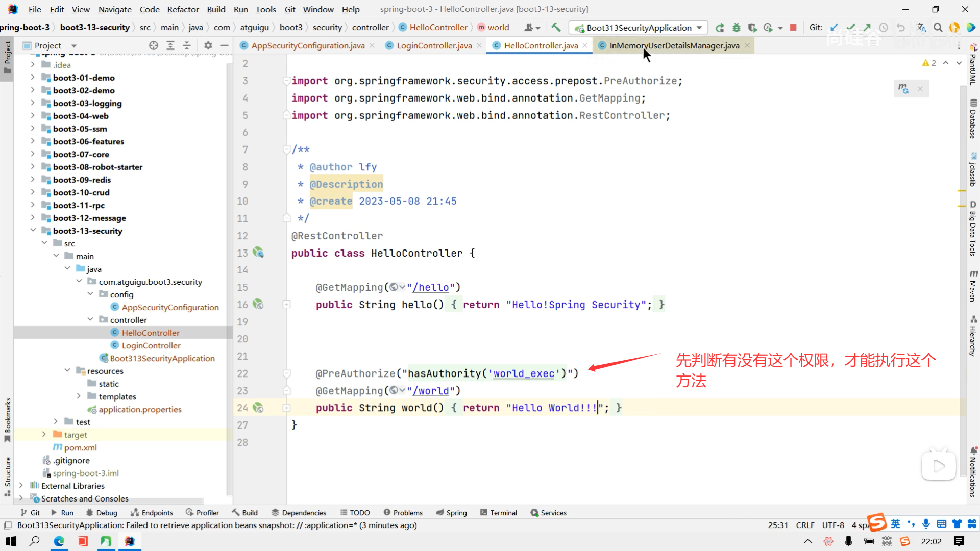The width and height of the screenshot is (980, 551).
Task: Open the Refactor menu
Action: tap(183, 9)
